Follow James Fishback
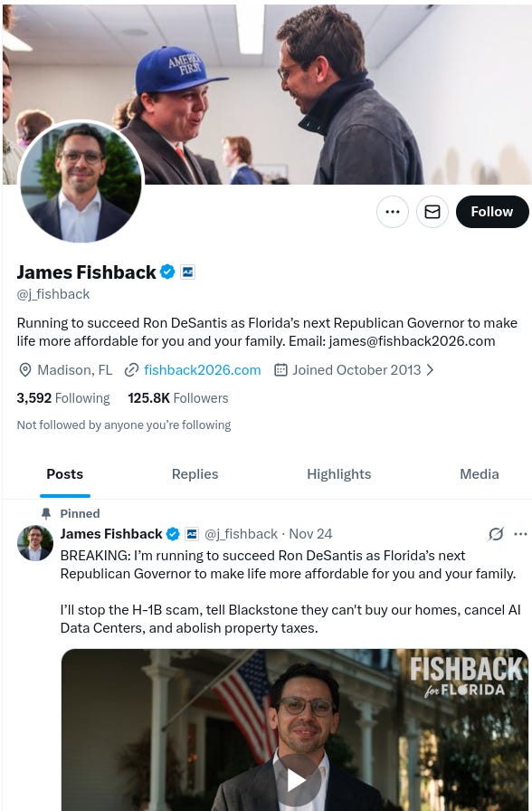532x811 pixels. [491, 212]
